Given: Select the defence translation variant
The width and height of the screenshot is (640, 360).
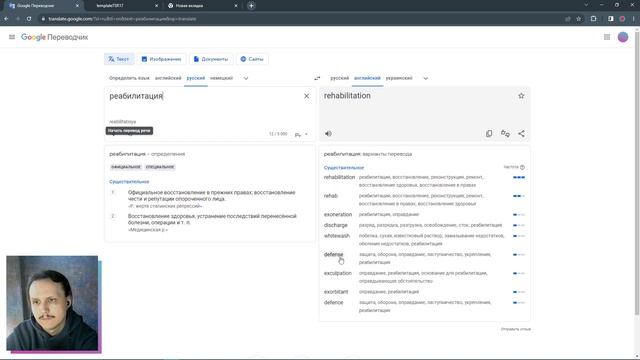Looking at the screenshot, I should 333,302.
